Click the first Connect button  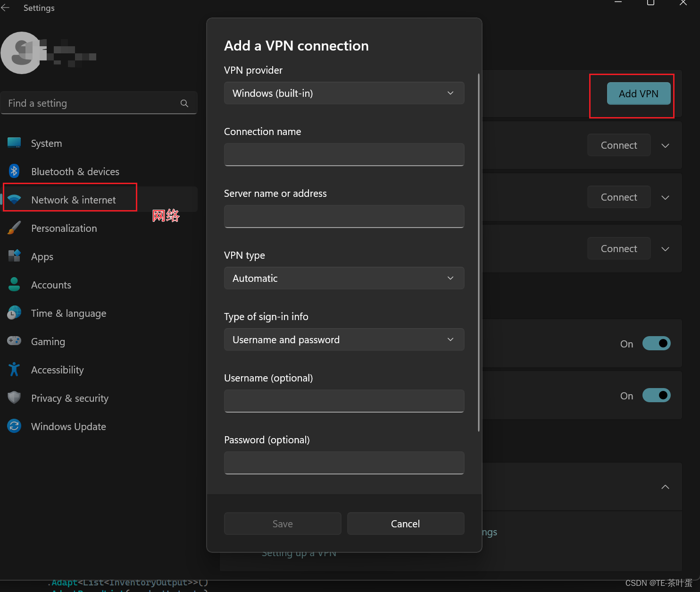tap(619, 145)
